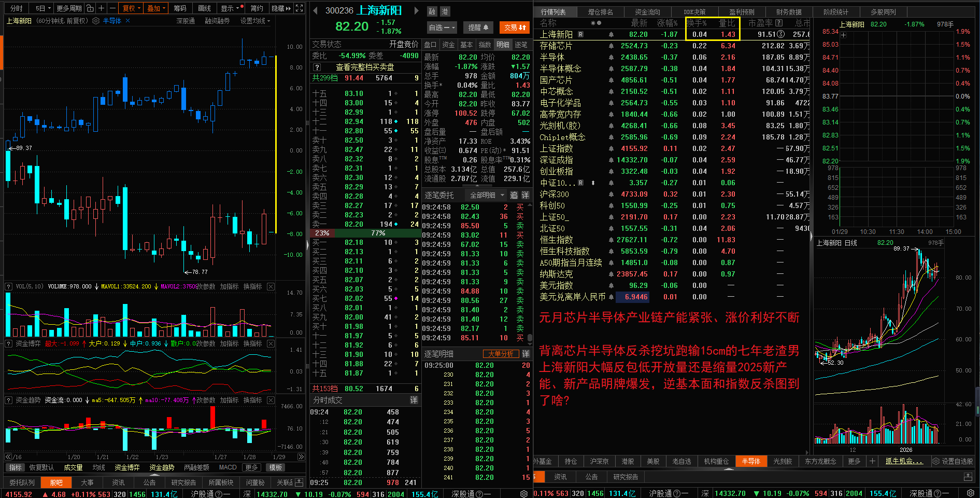
Task: Close the VOL indicator panel
Action: point(271,286)
